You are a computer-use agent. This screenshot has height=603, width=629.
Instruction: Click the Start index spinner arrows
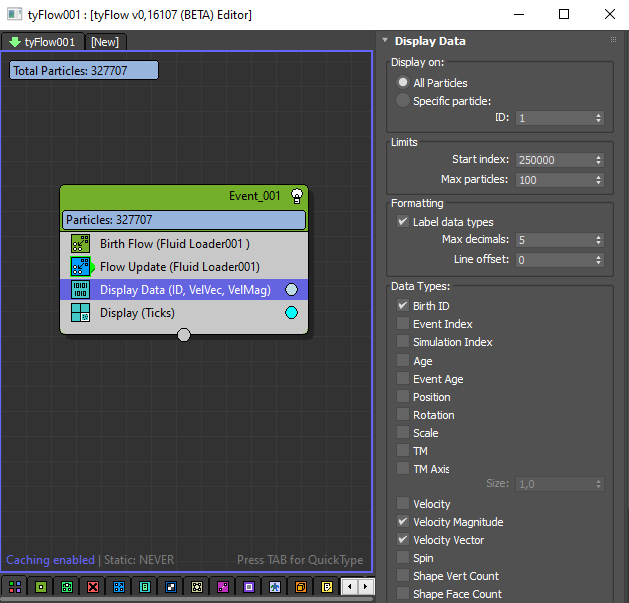pyautogui.click(x=598, y=160)
